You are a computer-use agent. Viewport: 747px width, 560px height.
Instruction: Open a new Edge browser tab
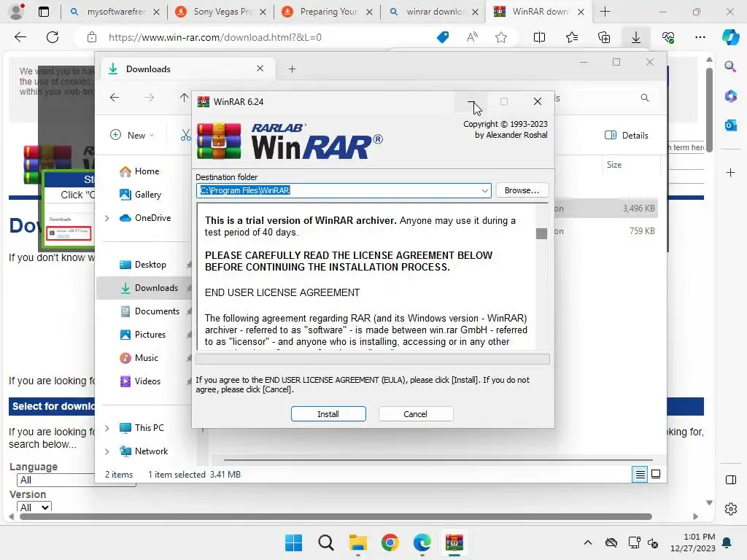tap(605, 12)
